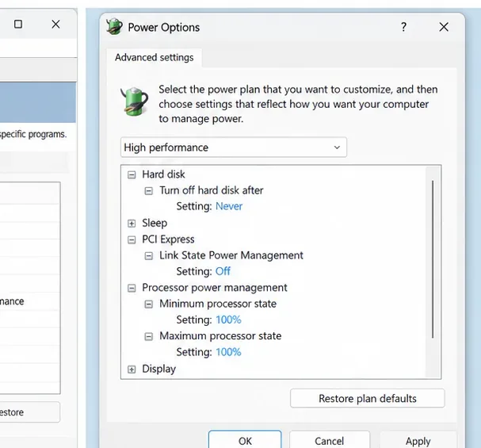
Task: Close the Power Options dialog
Action: point(444,27)
